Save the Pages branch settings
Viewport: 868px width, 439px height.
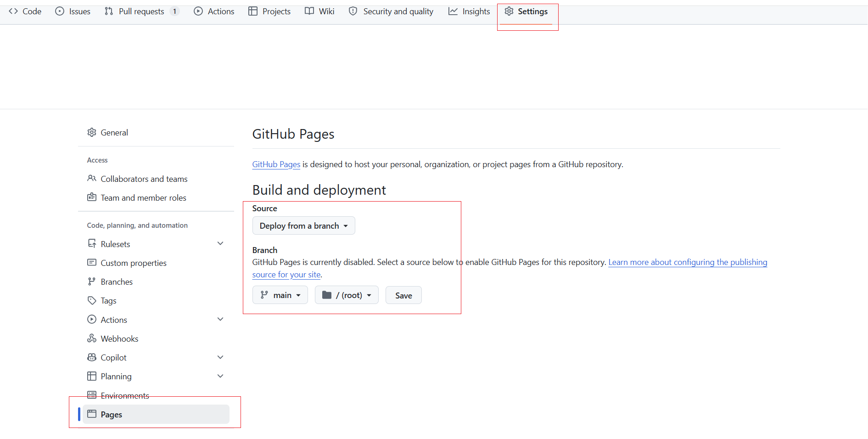point(403,295)
